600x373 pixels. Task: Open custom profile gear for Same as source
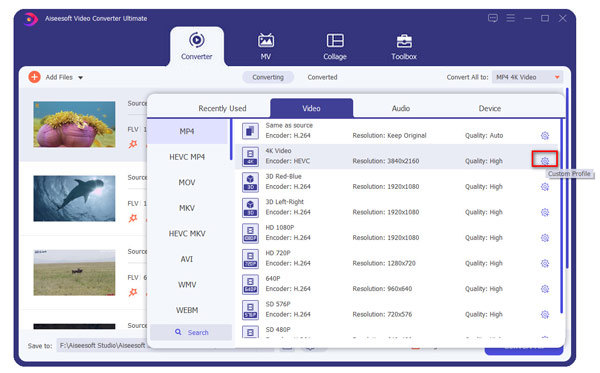545,135
